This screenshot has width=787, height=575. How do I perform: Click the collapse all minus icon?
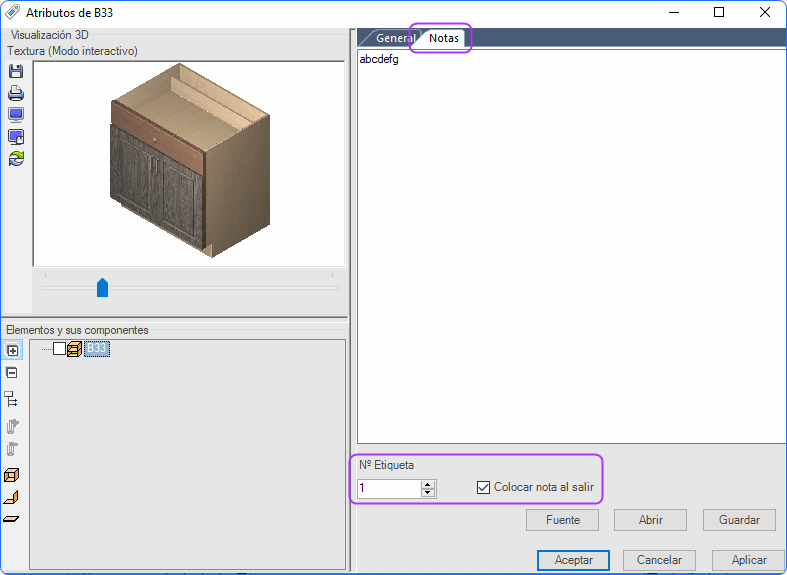click(12, 373)
